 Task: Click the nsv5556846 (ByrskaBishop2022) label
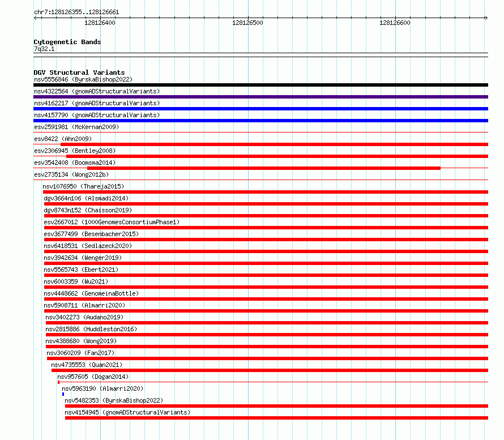[83, 79]
